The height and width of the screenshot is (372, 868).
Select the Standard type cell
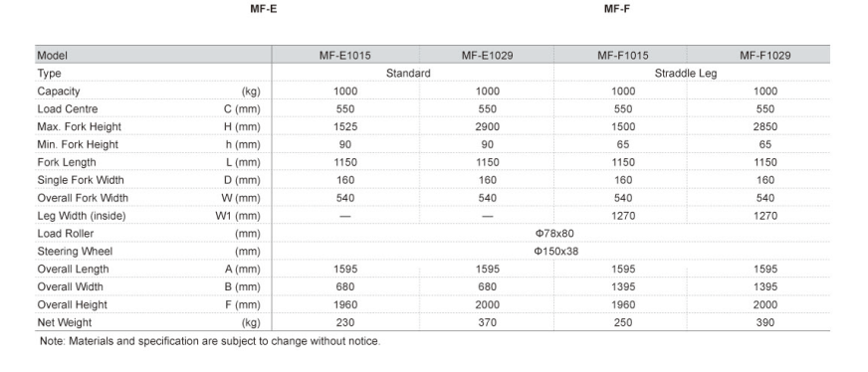tap(408, 73)
